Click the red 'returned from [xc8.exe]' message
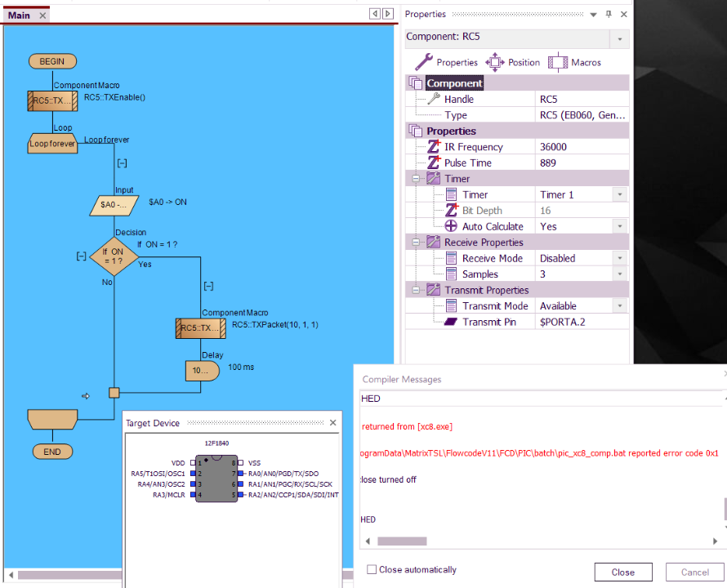Screen dimensions: 727x588 pos(407,426)
